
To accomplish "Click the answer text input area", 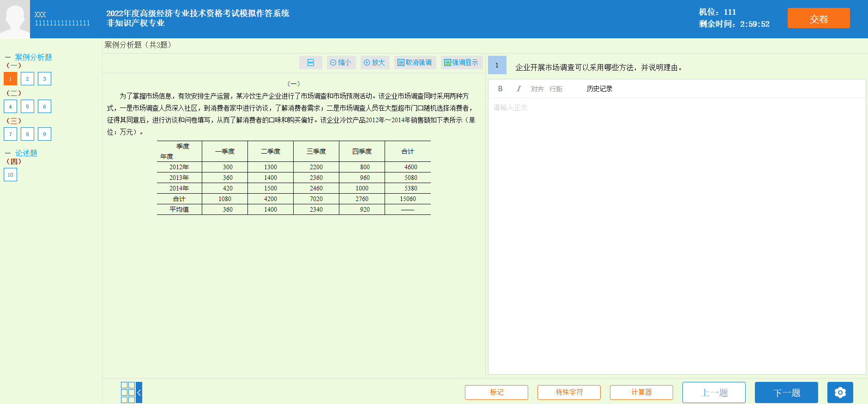I will pos(676,231).
